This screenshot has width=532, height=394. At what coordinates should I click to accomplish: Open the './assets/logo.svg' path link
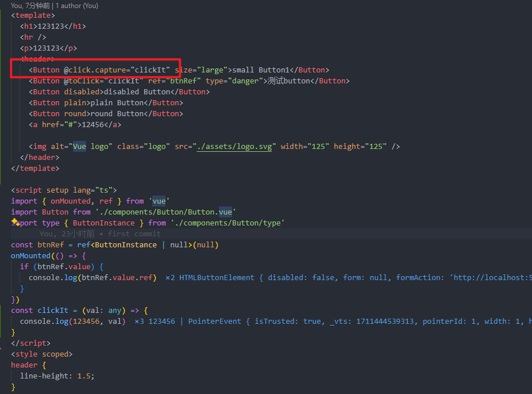coord(234,147)
